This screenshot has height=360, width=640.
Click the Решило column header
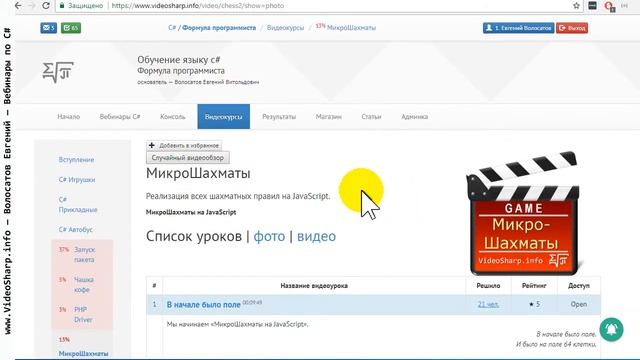tap(488, 286)
